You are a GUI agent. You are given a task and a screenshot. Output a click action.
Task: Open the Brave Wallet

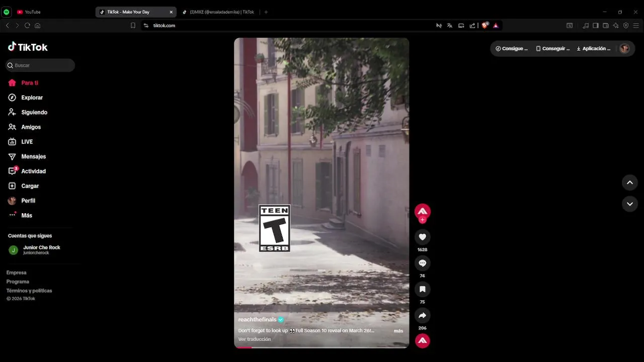point(606,26)
